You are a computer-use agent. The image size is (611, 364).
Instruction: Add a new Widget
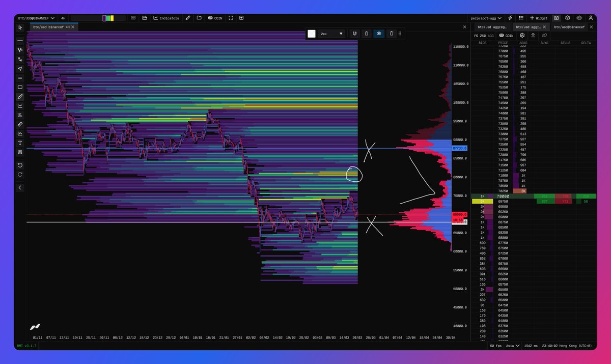[x=539, y=18]
